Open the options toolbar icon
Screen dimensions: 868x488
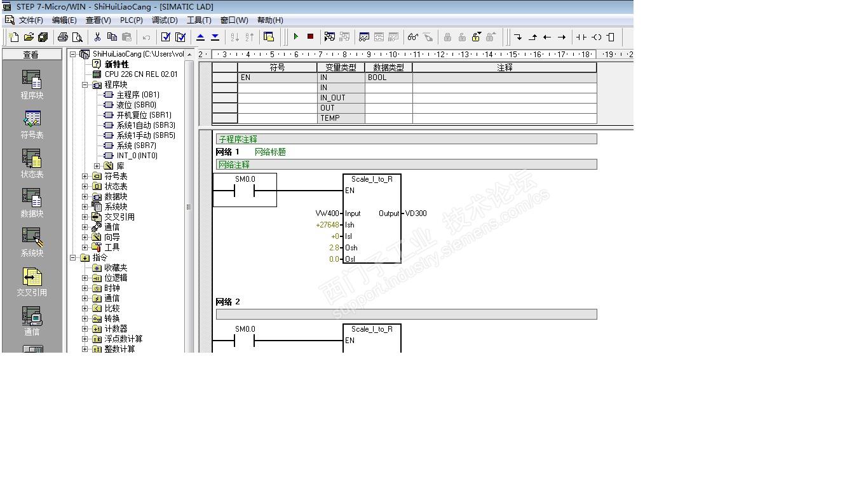tap(269, 37)
